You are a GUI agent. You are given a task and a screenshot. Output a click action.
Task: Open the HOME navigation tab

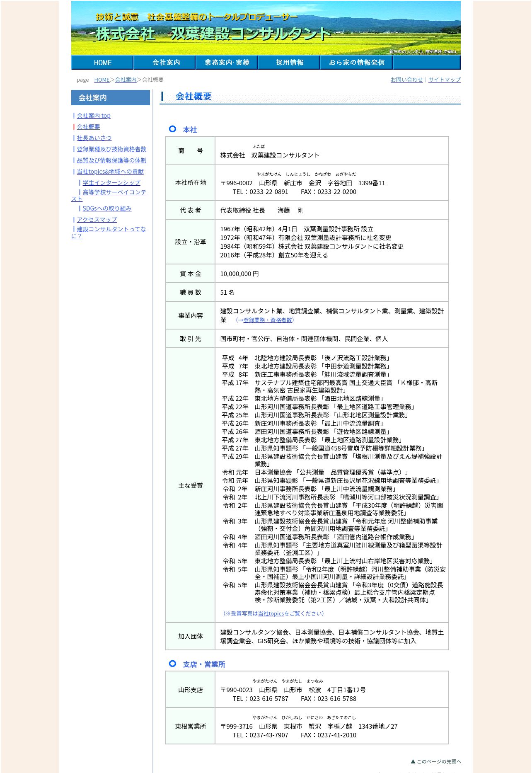tap(102, 63)
